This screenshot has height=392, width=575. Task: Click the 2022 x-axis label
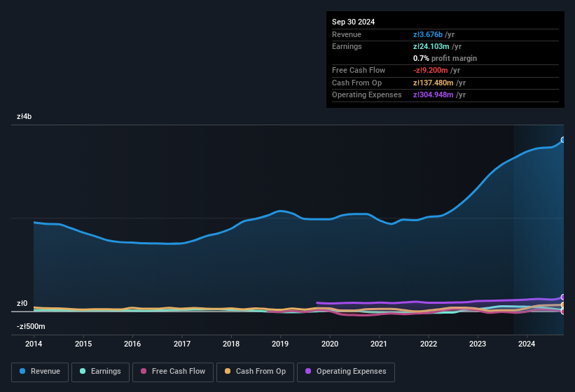pyautogui.click(x=429, y=344)
